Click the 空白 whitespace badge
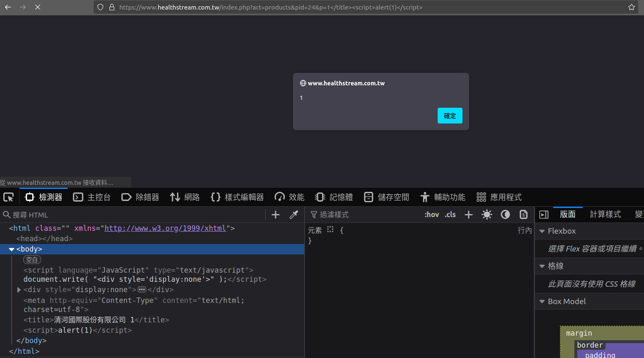Viewport: 644px width, 358px height. point(32,260)
